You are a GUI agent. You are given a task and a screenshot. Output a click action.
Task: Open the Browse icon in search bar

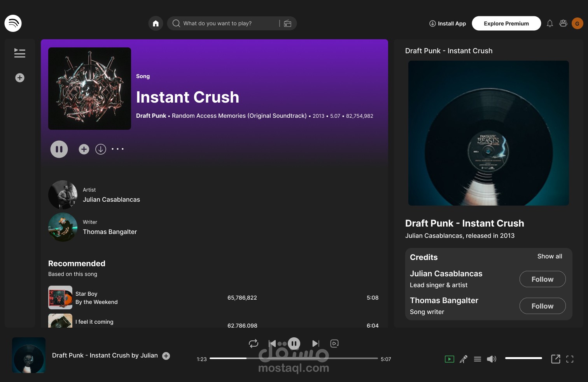point(288,23)
